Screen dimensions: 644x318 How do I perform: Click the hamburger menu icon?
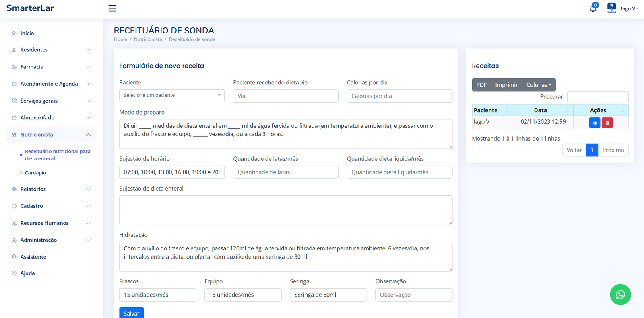pyautogui.click(x=112, y=8)
